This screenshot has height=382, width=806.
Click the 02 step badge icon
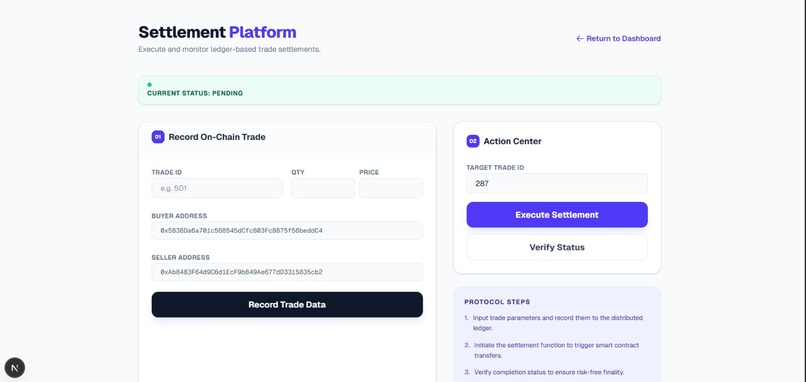pyautogui.click(x=473, y=141)
